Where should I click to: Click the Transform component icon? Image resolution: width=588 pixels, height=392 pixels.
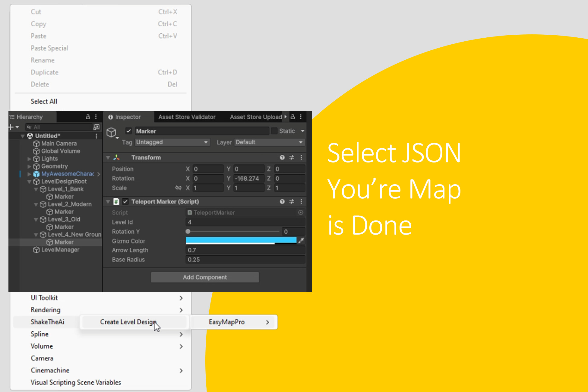[x=116, y=157]
